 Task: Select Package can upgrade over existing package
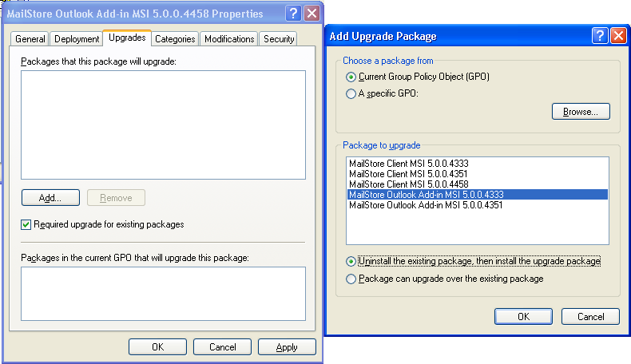point(351,279)
